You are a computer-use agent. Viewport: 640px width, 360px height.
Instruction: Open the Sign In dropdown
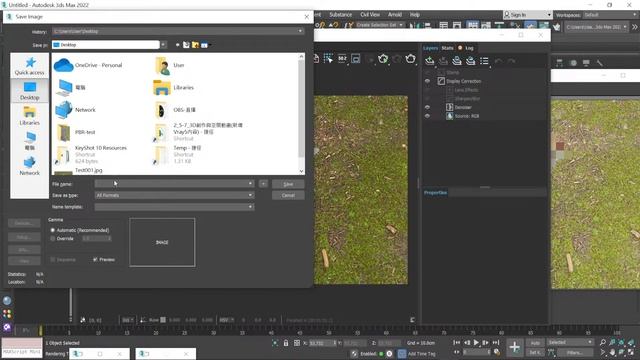click(549, 15)
